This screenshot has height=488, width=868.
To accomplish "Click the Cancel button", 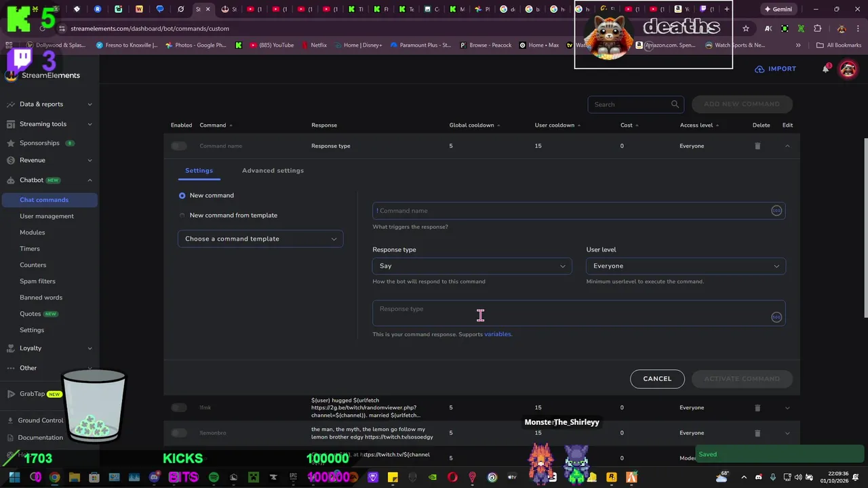I will point(657,379).
